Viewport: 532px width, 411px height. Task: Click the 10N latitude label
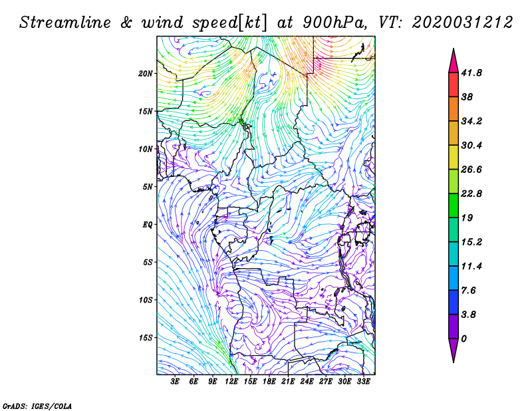pyautogui.click(x=146, y=149)
